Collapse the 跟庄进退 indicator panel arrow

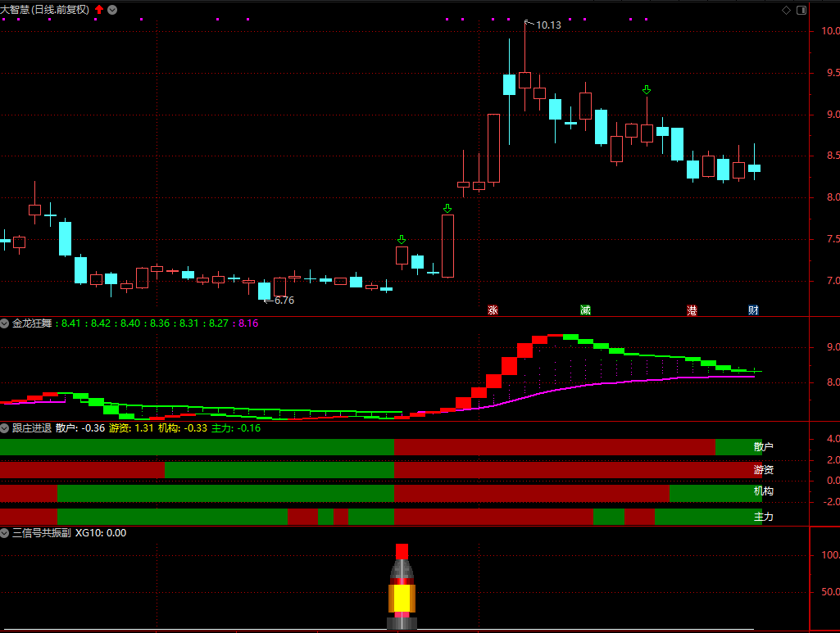click(x=5, y=428)
